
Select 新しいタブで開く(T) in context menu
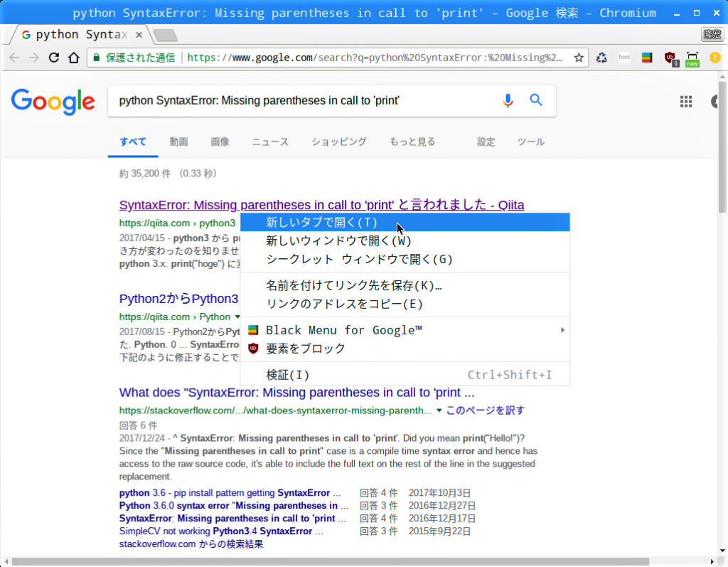pyautogui.click(x=405, y=222)
